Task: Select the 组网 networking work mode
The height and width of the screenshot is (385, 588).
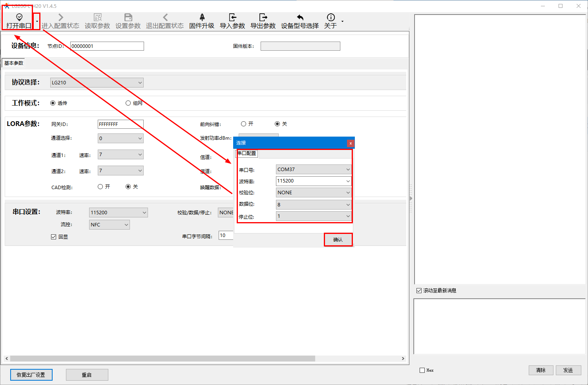Action: click(128, 103)
